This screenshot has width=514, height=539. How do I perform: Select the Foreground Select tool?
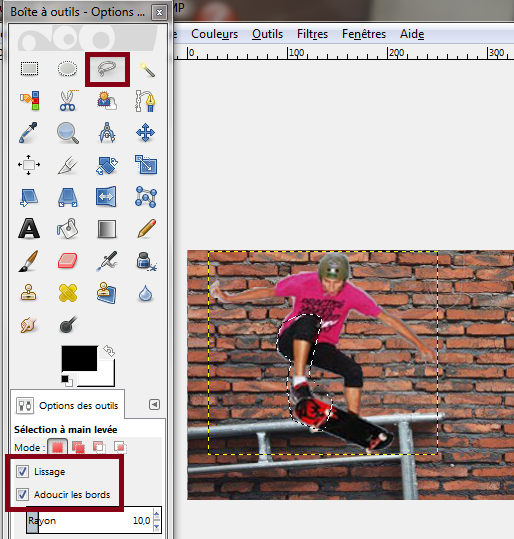click(107, 100)
